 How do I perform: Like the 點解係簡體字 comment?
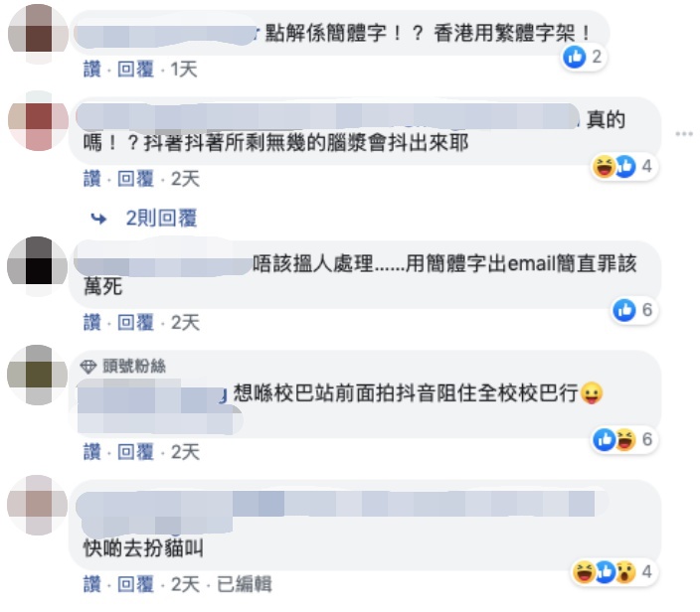[x=91, y=70]
